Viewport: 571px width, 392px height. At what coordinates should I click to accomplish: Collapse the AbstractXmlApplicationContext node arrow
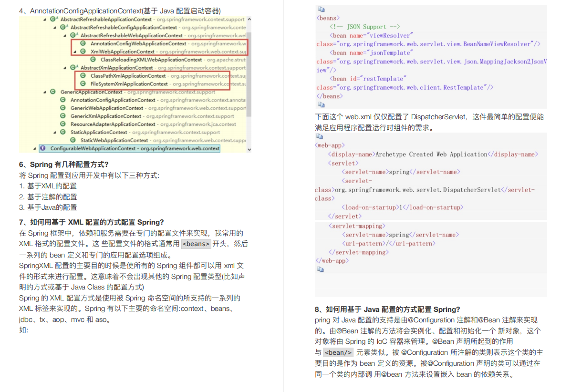(x=65, y=68)
